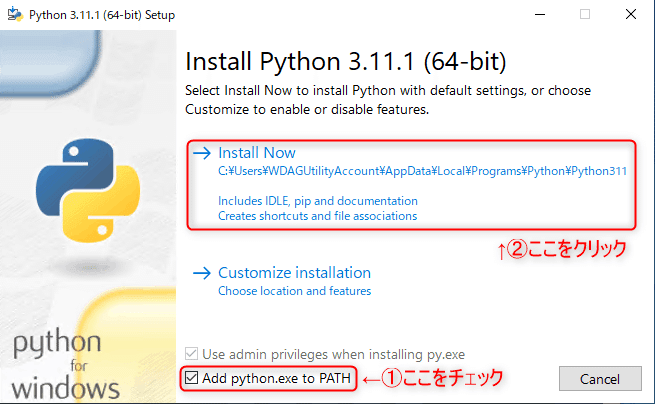This screenshot has height=414, width=655.
Task: Click the Creates shortcuts and file associations line
Action: click(x=318, y=215)
